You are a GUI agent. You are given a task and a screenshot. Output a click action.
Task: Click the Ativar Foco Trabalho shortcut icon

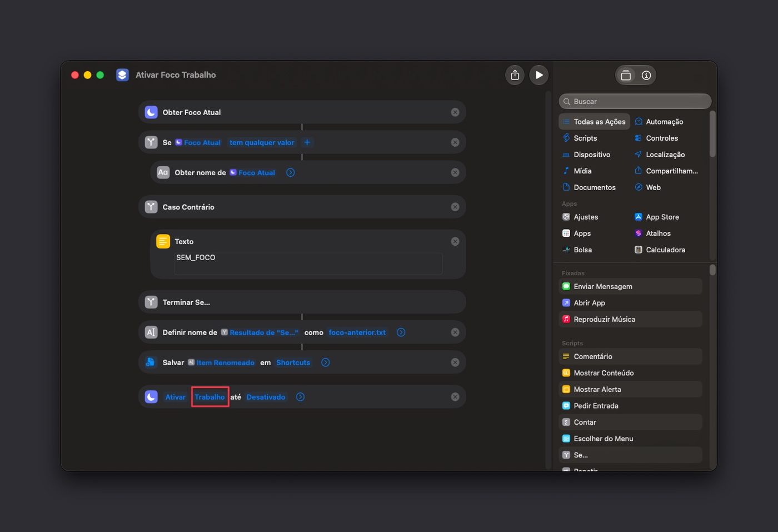122,75
